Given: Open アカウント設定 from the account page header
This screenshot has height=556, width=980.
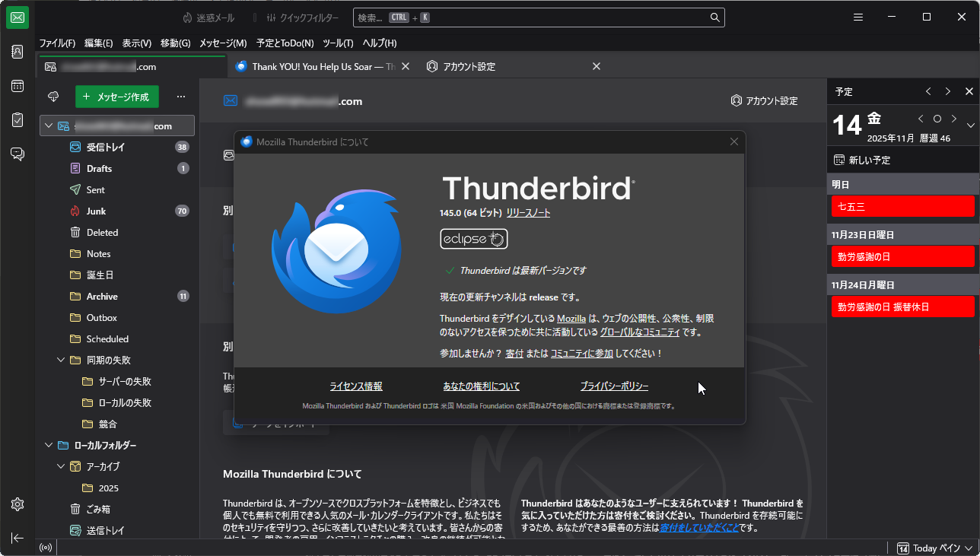Looking at the screenshot, I should point(764,100).
